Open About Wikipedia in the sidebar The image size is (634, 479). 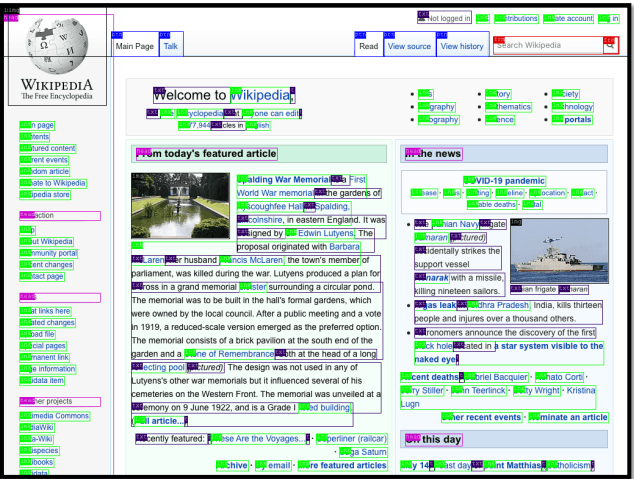46,241
